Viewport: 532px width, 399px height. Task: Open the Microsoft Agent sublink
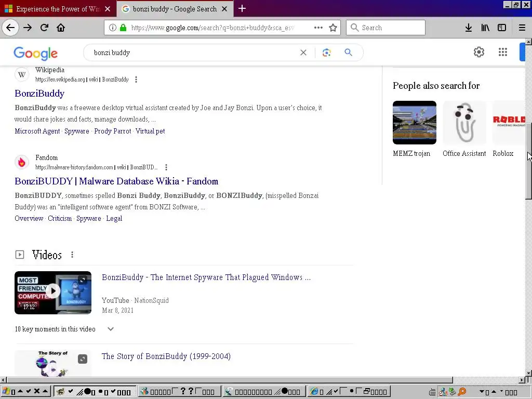[x=37, y=131]
